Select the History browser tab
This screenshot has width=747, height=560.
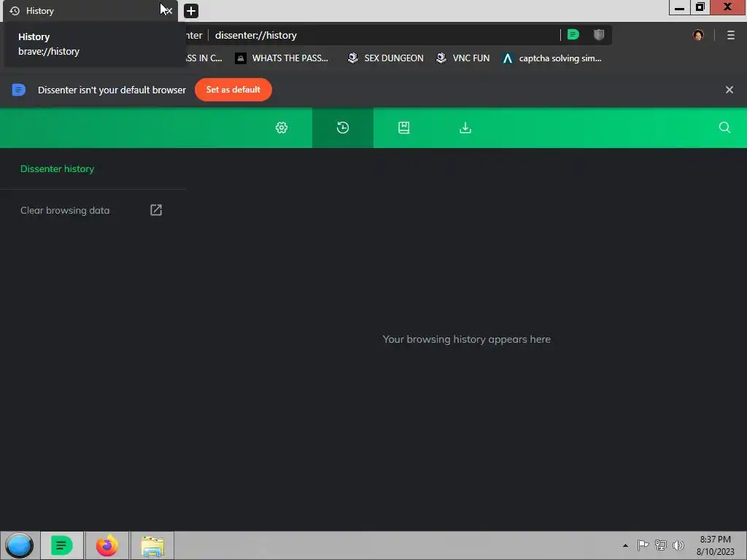pyautogui.click(x=90, y=10)
